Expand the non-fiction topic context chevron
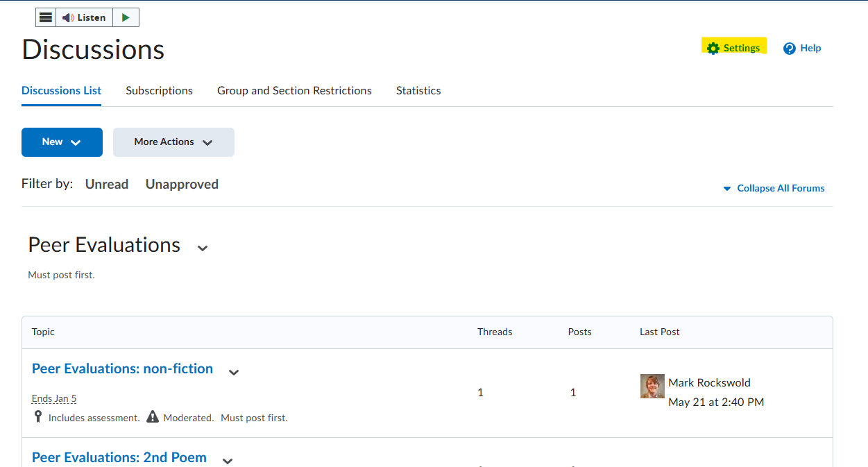868x467 pixels. click(234, 372)
